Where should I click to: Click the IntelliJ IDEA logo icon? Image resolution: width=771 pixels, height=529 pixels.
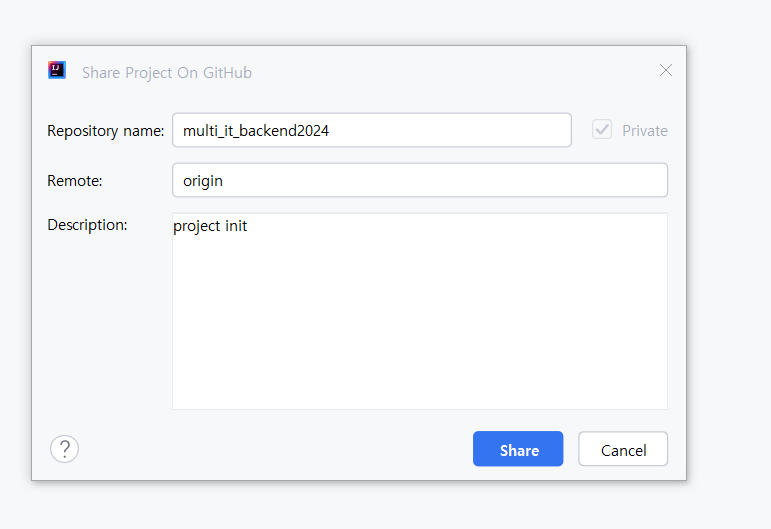coord(57,70)
